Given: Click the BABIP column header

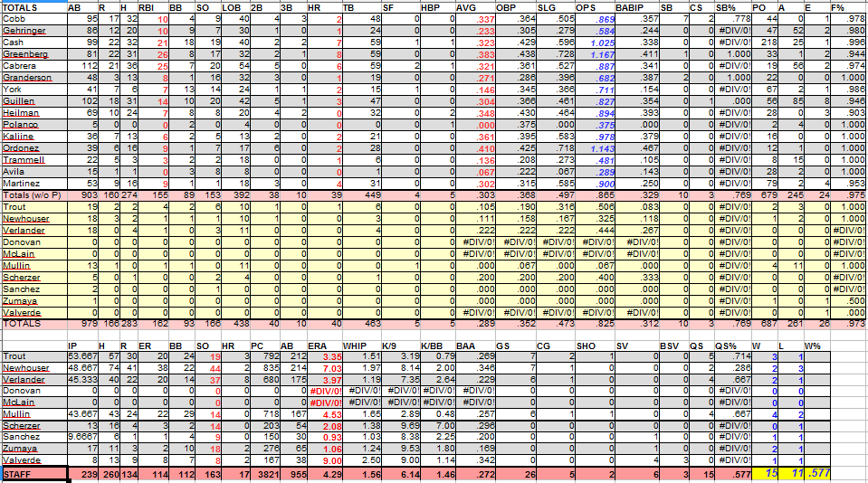Looking at the screenshot, I should point(637,8).
